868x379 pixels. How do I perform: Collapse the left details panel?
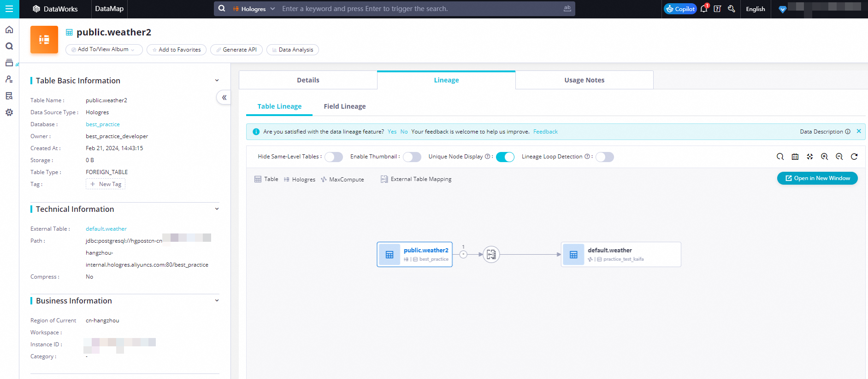pos(224,98)
